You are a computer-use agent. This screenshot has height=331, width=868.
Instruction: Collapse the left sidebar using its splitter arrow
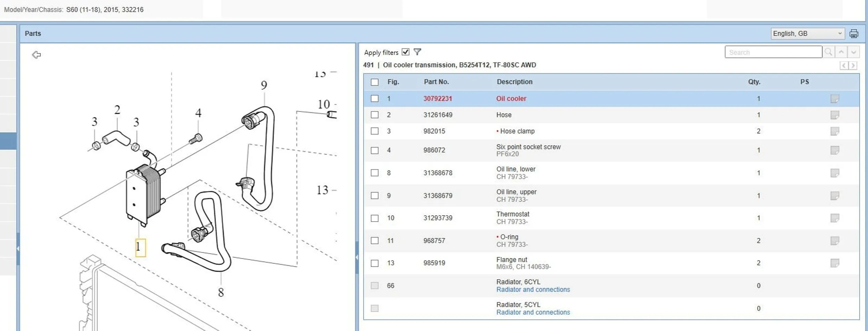(18, 249)
